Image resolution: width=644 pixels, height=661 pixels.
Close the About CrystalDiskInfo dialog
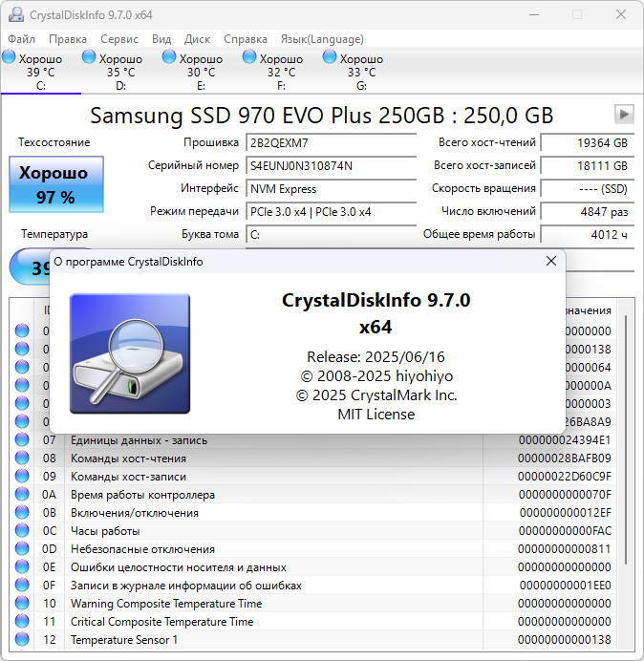(x=550, y=261)
